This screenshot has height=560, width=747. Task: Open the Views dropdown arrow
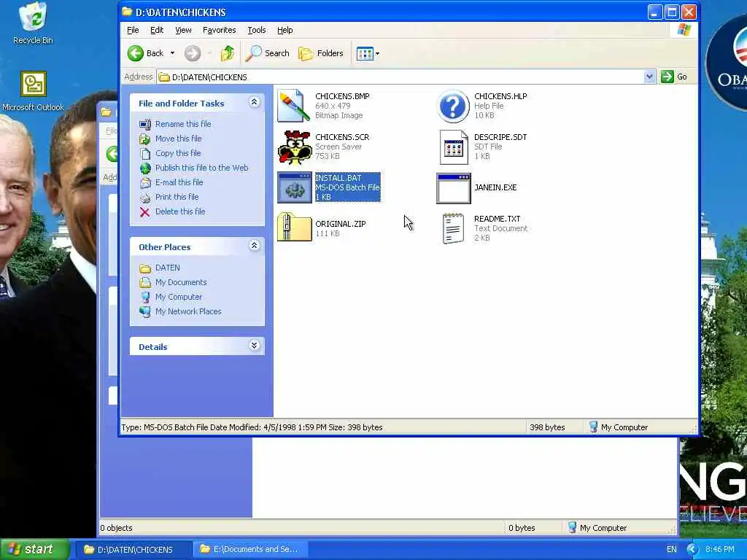coord(377,53)
